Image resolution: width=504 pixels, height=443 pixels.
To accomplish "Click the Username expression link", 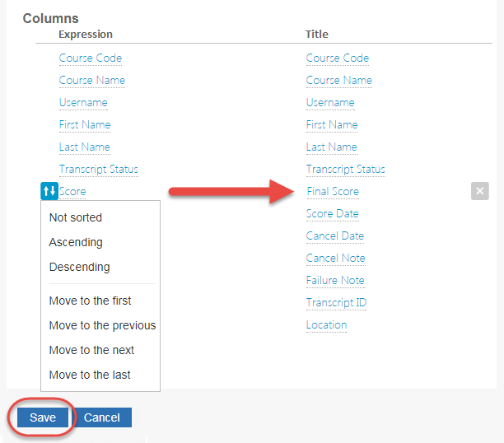I will 83,103.
